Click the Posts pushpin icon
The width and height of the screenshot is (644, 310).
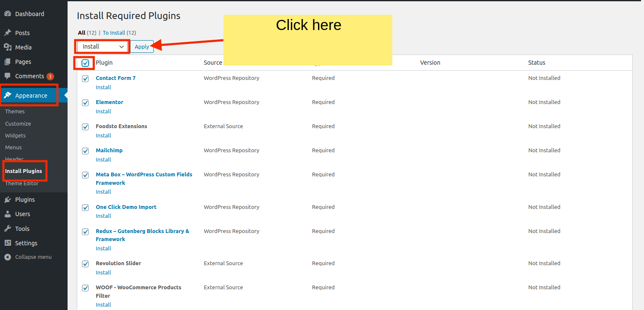click(8, 33)
